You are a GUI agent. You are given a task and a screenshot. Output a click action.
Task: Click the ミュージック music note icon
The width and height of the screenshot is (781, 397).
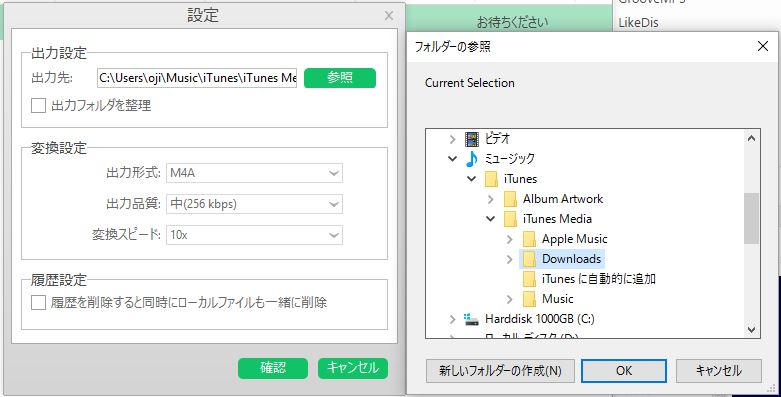point(471,159)
